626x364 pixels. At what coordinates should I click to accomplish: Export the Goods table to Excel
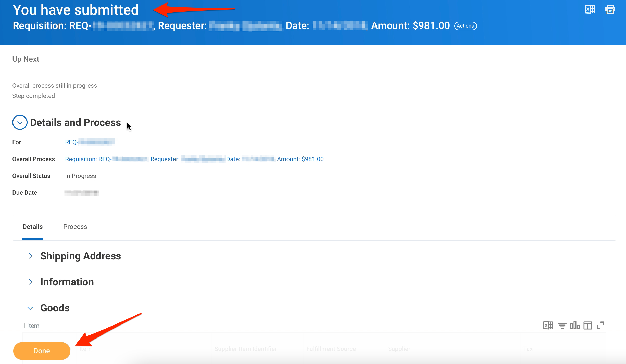(548, 326)
